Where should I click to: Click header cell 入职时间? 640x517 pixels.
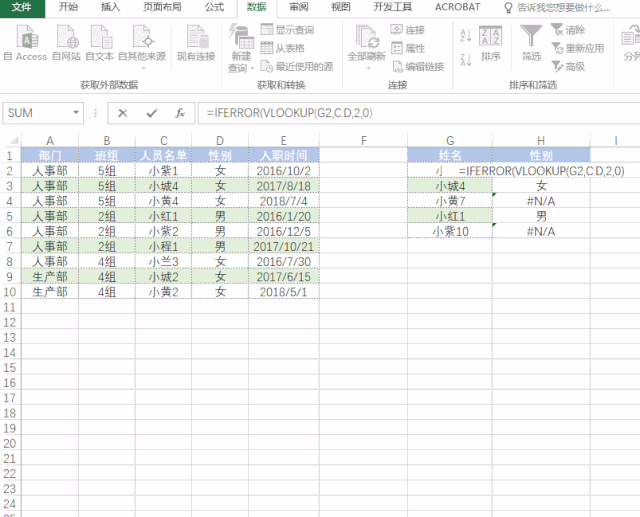(x=284, y=155)
